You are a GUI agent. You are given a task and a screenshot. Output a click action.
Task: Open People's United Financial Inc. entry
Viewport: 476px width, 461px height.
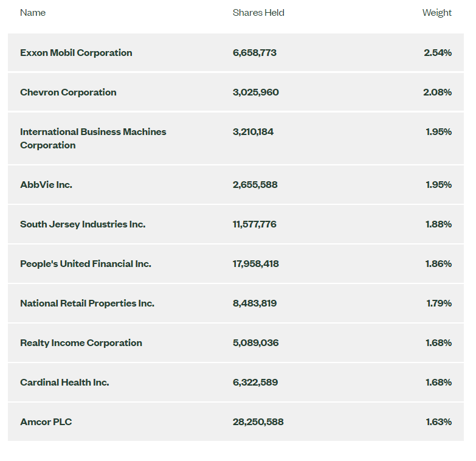pyautogui.click(x=86, y=263)
